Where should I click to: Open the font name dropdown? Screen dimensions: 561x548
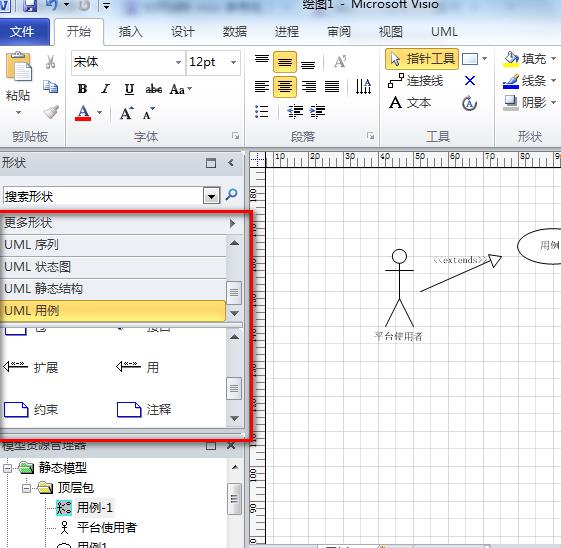pyautogui.click(x=178, y=62)
